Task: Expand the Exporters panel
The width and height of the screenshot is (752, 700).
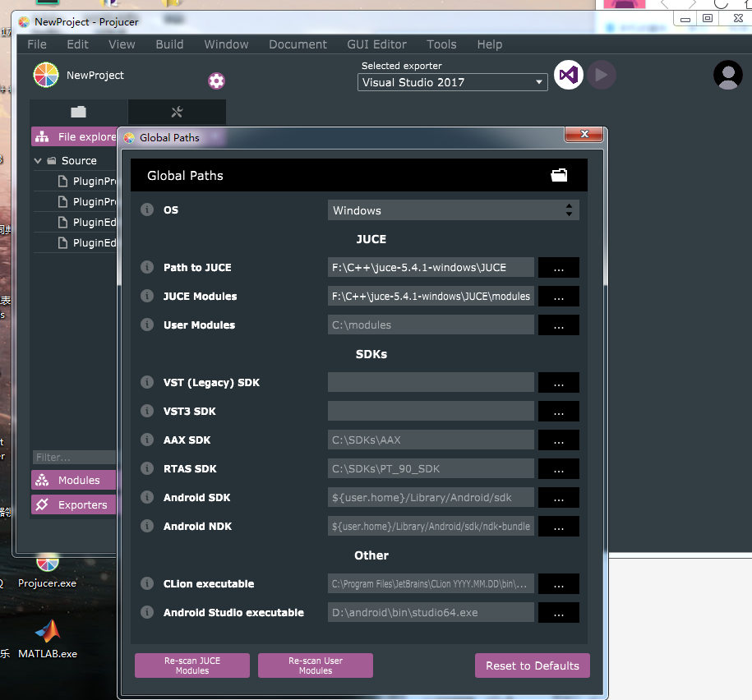Action: coord(74,504)
